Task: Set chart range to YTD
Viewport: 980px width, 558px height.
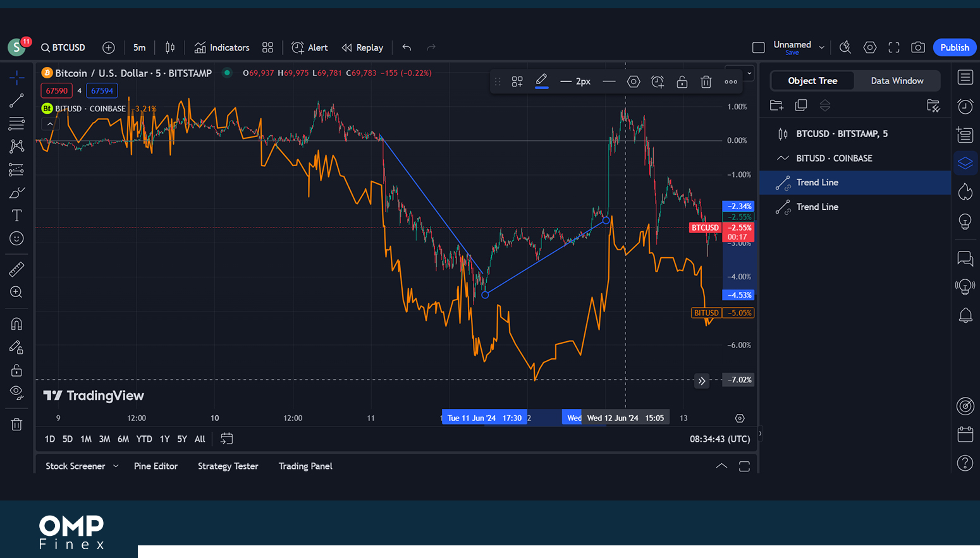Action: click(144, 439)
